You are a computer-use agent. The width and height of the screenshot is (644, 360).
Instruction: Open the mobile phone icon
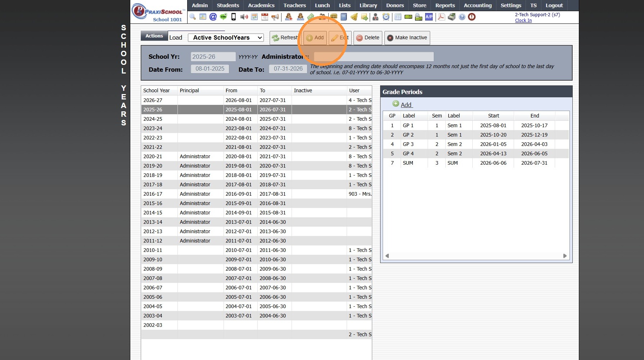(234, 17)
